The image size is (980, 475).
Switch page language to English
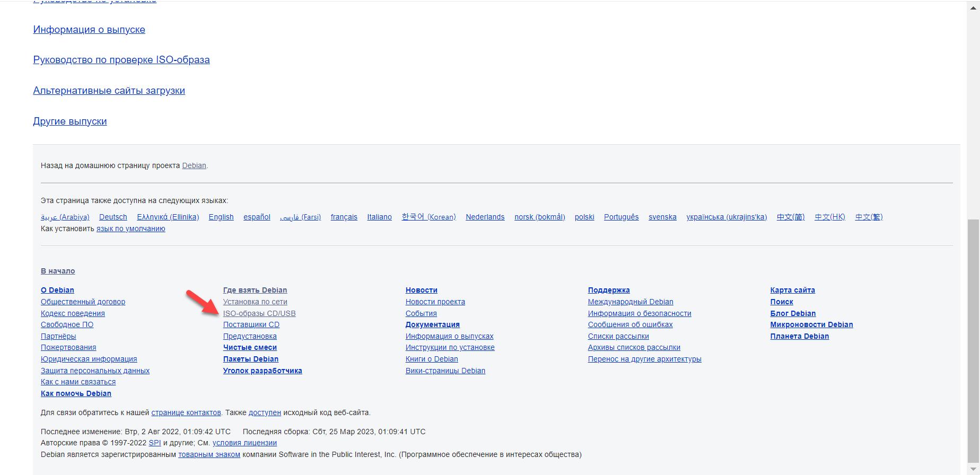click(x=221, y=217)
